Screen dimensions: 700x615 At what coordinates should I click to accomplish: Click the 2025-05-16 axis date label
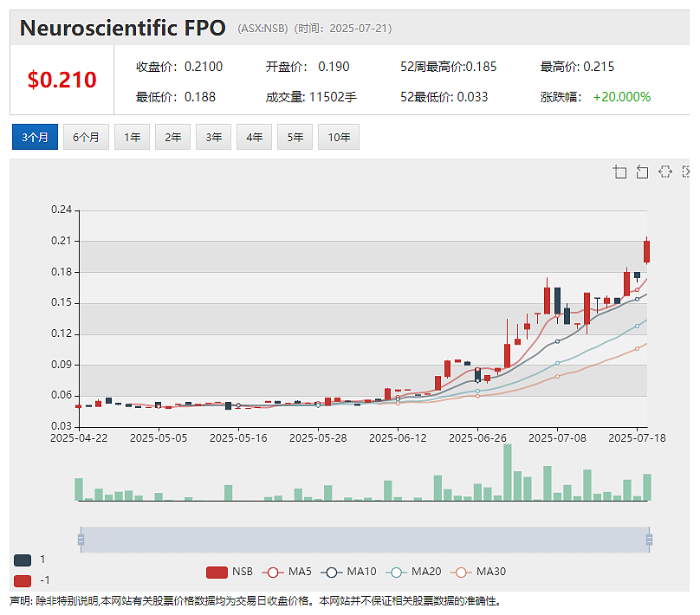click(x=238, y=438)
